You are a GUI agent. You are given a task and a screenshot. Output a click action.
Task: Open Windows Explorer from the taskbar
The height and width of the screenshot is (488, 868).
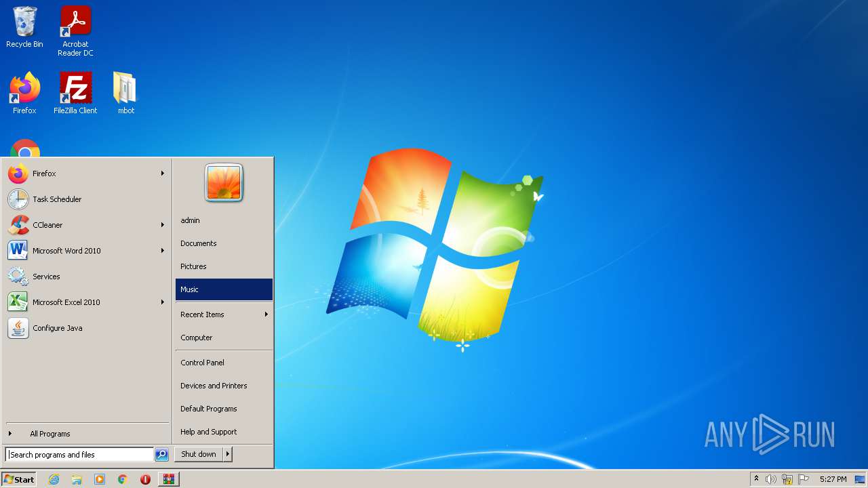[77, 479]
